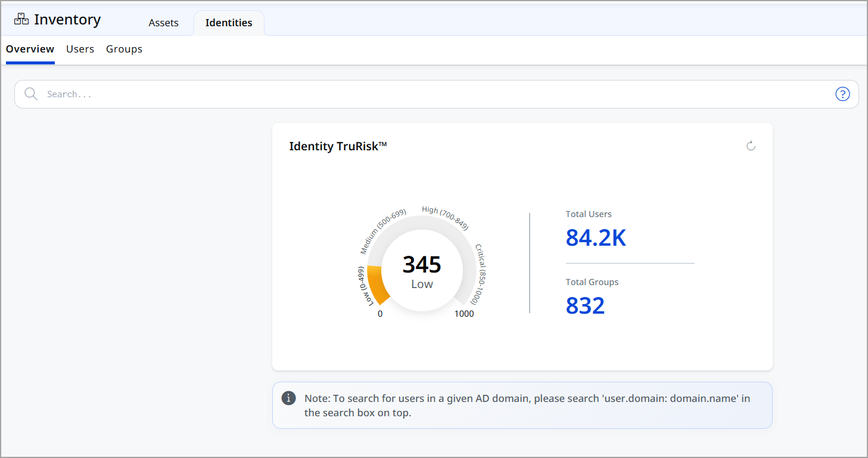This screenshot has width=868, height=458.
Task: Open the Groups sub-tab
Action: 124,49
